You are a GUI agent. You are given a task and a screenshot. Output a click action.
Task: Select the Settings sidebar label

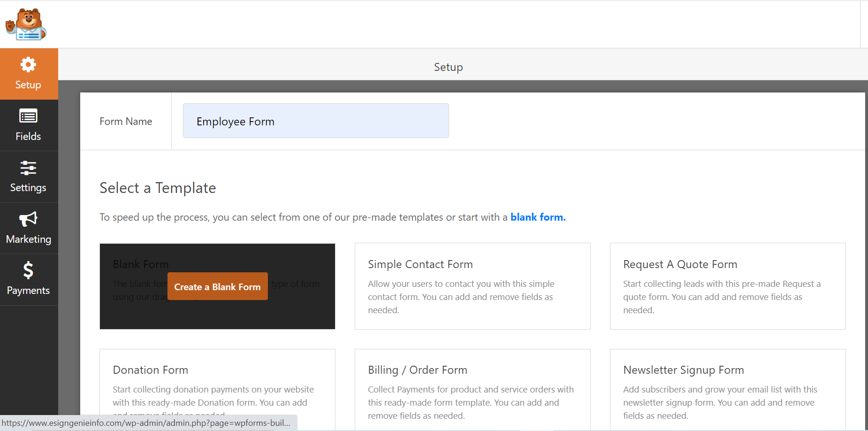[28, 188]
